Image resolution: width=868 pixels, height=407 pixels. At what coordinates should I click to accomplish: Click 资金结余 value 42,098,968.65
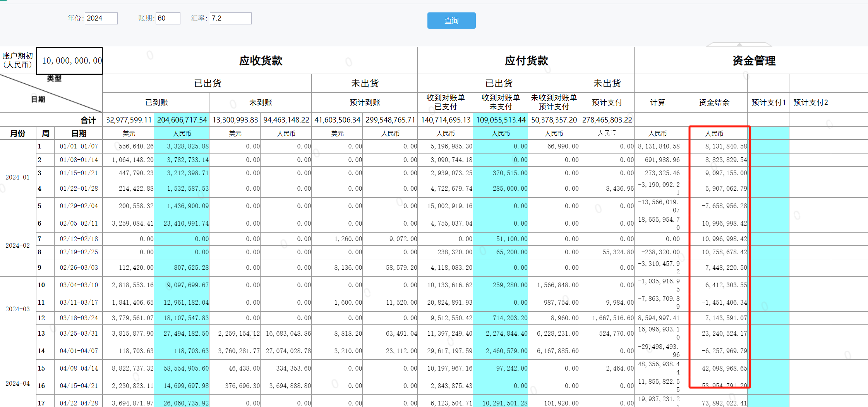(714, 369)
